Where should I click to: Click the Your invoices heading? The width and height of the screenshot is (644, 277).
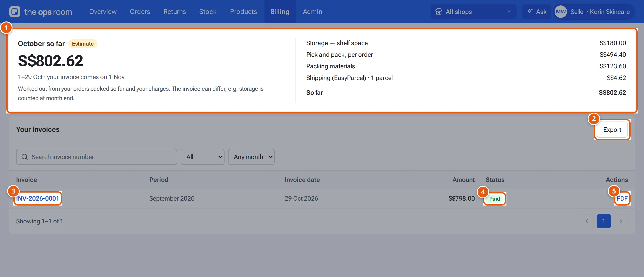(38, 129)
